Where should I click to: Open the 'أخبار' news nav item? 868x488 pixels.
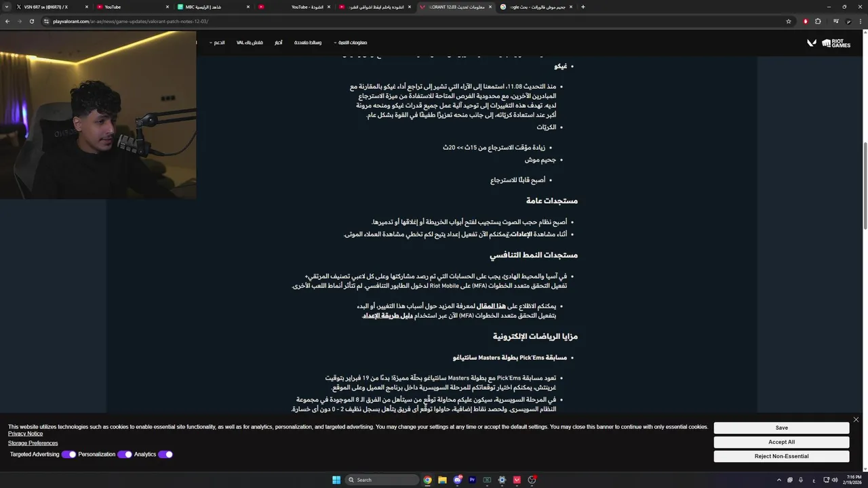[279, 43]
